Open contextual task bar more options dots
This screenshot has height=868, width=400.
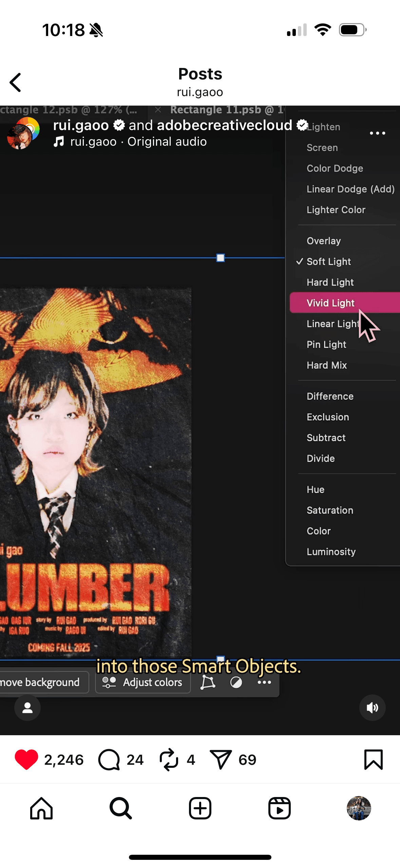click(x=264, y=682)
